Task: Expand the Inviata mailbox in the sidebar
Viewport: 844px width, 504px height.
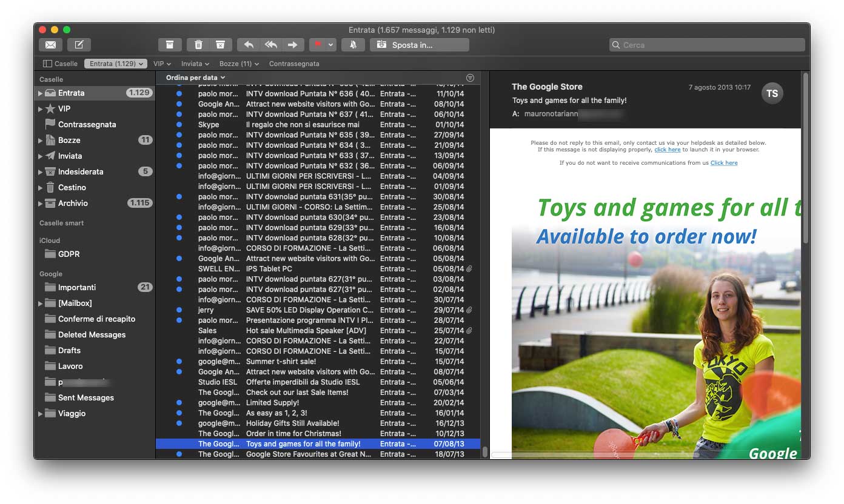Action: [40, 156]
